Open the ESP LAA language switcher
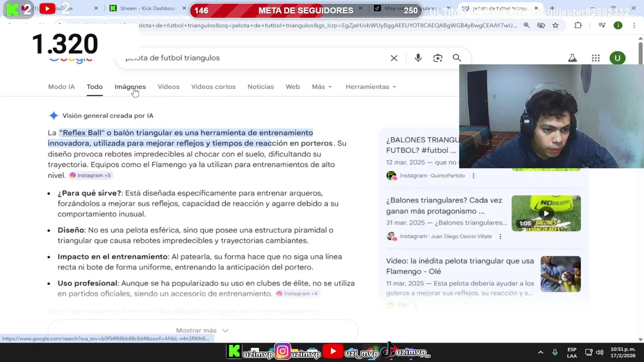The image size is (644, 362). click(572, 352)
